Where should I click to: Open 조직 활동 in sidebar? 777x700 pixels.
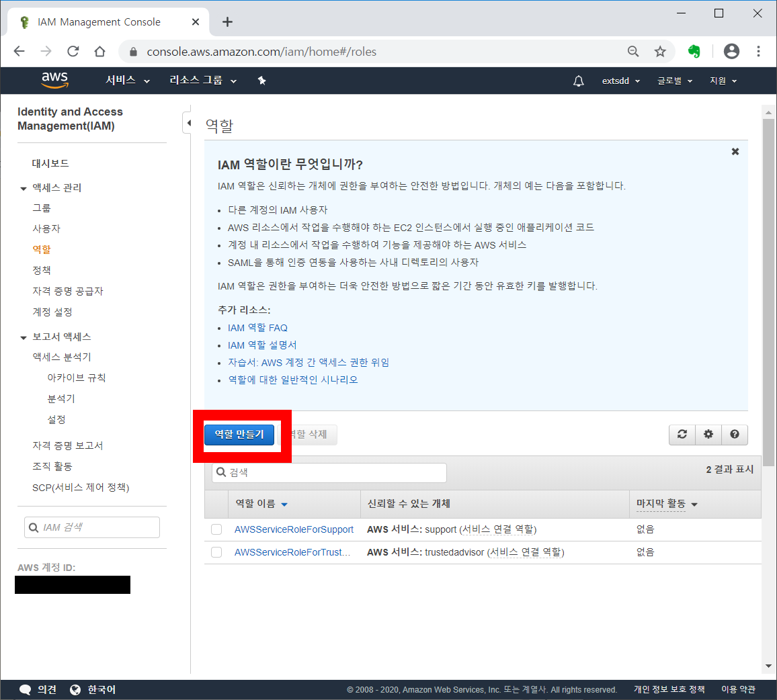[52, 467]
